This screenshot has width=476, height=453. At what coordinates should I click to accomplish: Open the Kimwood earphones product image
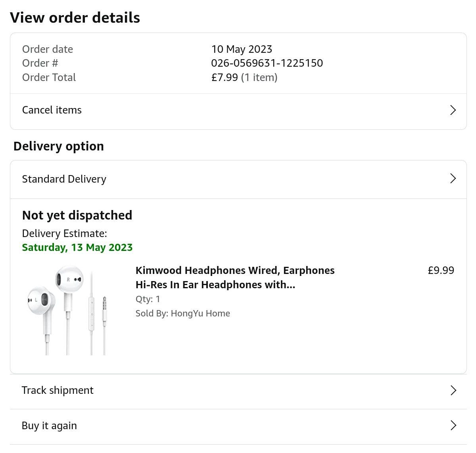(67, 310)
